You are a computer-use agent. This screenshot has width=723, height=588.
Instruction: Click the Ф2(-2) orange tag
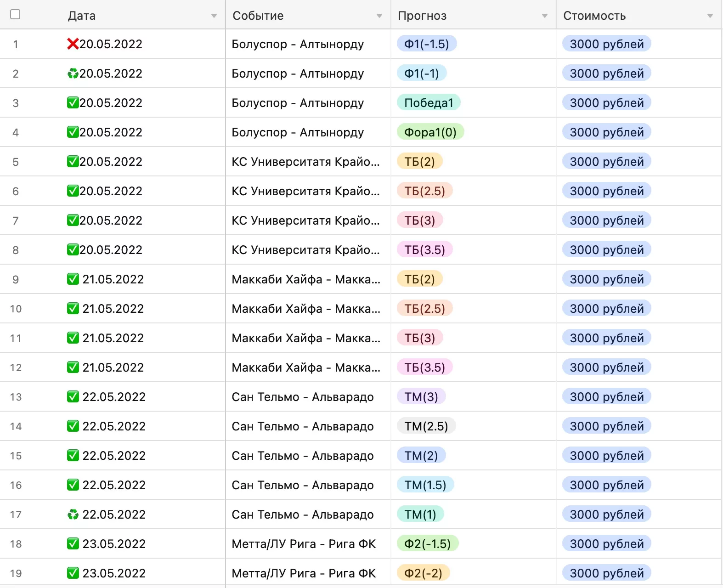[x=423, y=573]
